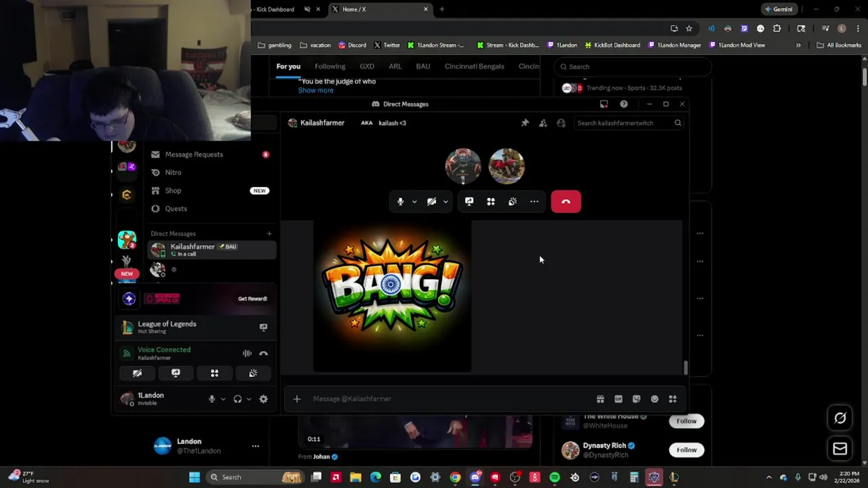Click Get Reward! quest button
Viewport: 868px width, 488px height.
coord(252,298)
